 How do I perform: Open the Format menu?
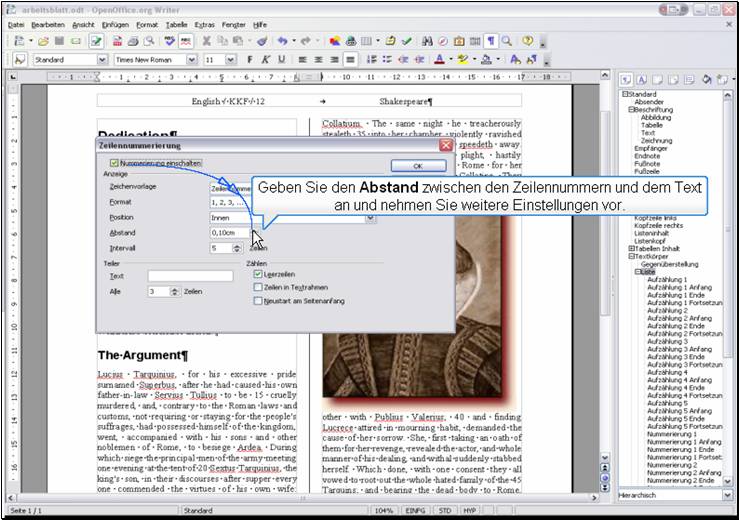[x=147, y=23]
